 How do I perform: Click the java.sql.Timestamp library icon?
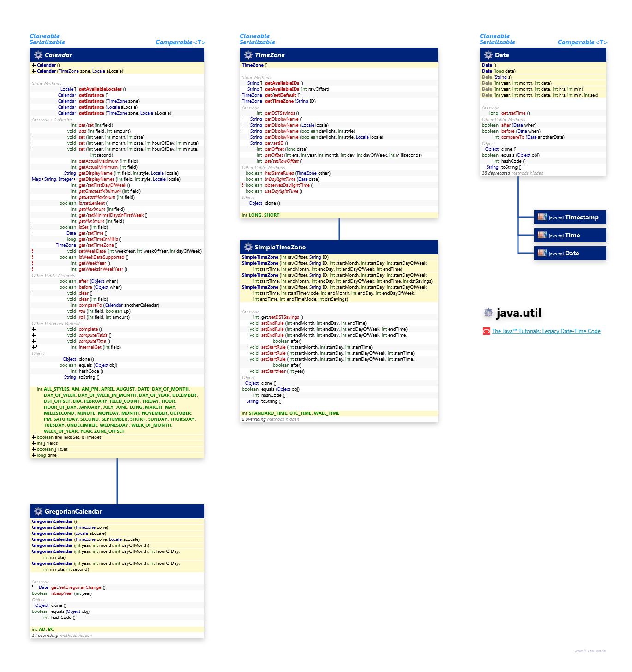click(542, 217)
